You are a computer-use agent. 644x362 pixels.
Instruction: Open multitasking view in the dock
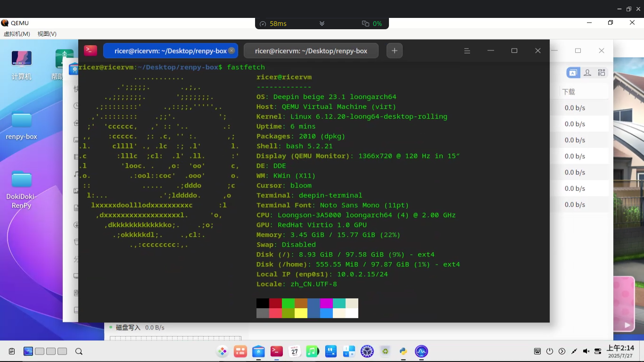tap(240, 351)
